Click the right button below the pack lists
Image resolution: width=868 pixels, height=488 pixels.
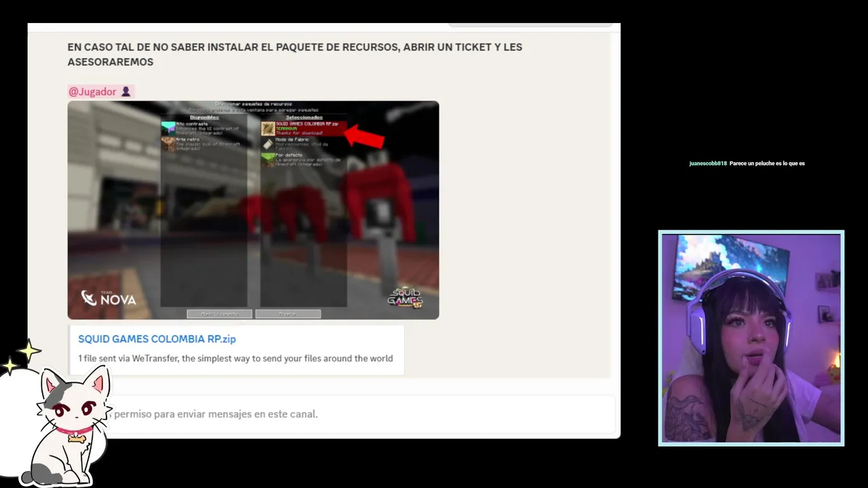pyautogui.click(x=288, y=314)
